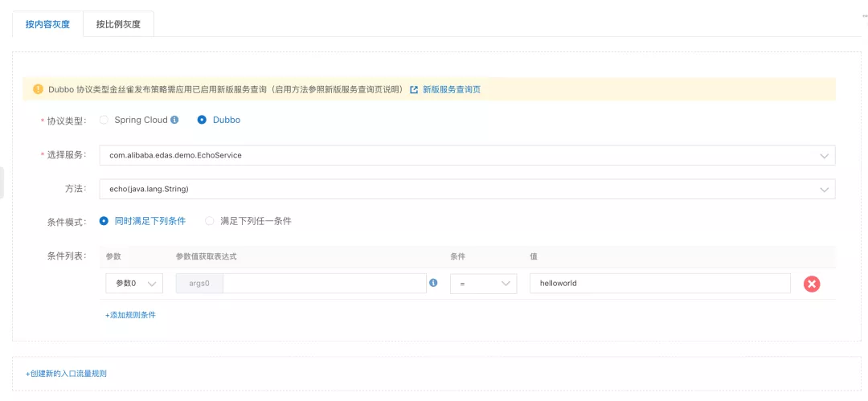Select the Dubbo protocol radio button
868x401 pixels.
[202, 120]
